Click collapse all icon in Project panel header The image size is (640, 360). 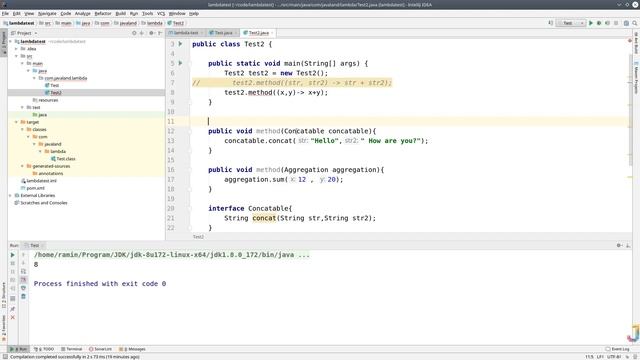pos(142,33)
